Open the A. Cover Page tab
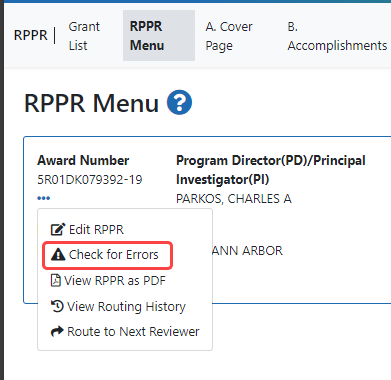Screen dimensions: 391x380 [229, 36]
